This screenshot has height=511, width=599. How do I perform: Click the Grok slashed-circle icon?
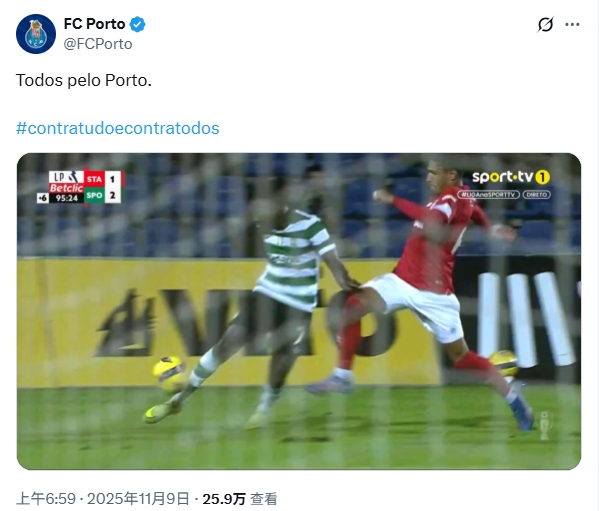point(545,24)
